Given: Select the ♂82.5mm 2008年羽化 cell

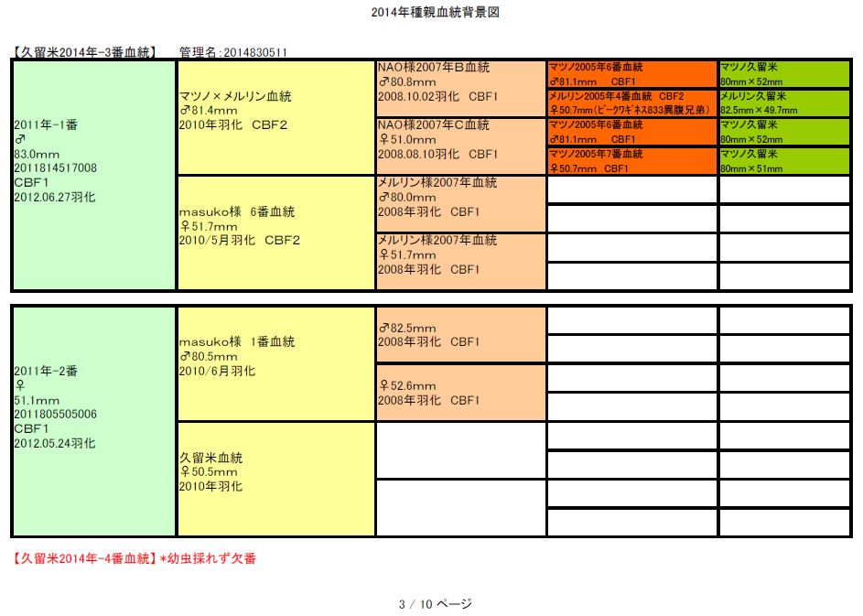Looking at the screenshot, I should click(x=461, y=335).
